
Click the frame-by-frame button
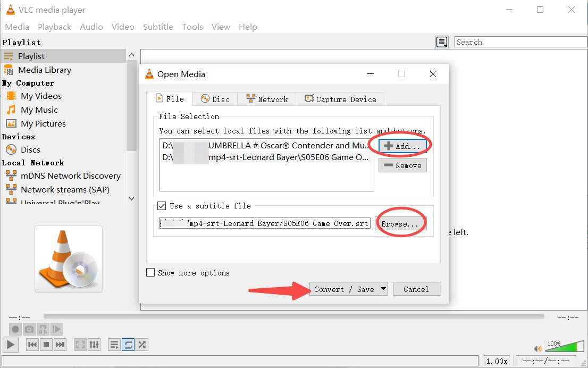click(x=57, y=329)
